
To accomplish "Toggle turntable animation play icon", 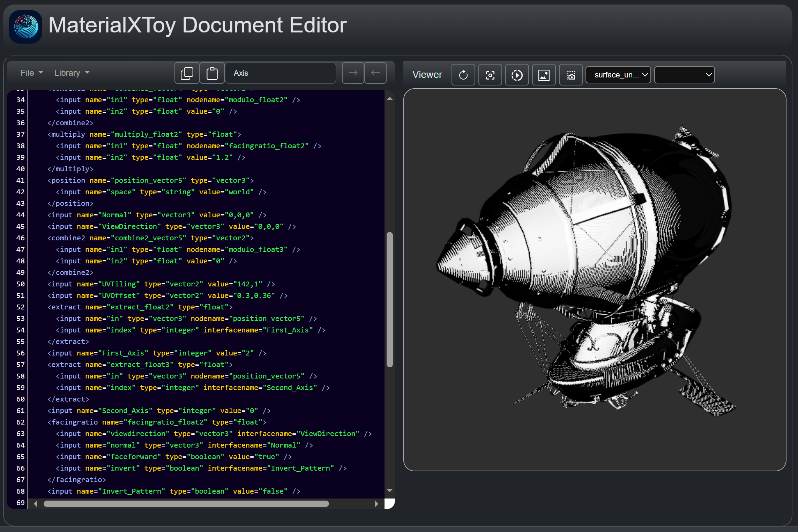I will pyautogui.click(x=517, y=75).
